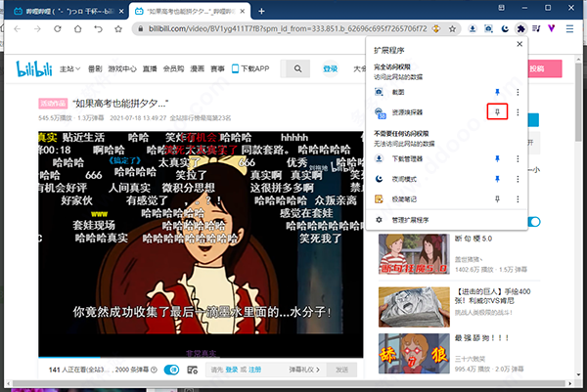The height and width of the screenshot is (392, 587).
Task: Toggle the danmaku switch below the video
Action: tap(171, 370)
